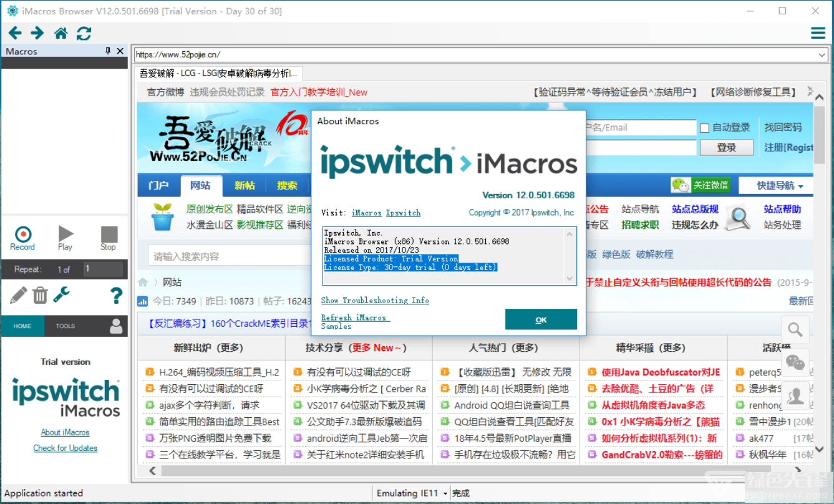Open 网络诊断修复工具 link
This screenshot has height=504, width=834.
pos(754,92)
